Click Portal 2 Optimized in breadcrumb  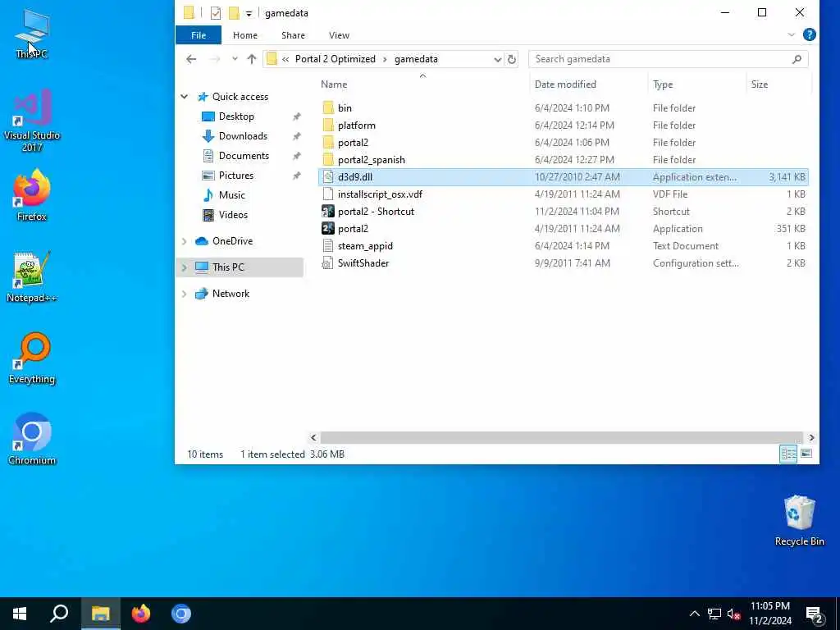pos(336,59)
